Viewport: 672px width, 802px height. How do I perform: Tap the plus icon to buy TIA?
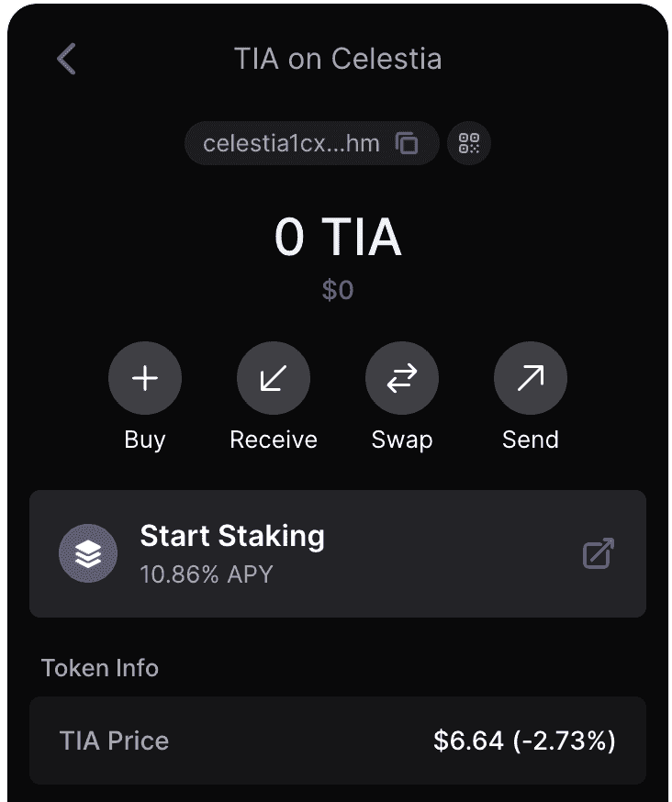145,379
